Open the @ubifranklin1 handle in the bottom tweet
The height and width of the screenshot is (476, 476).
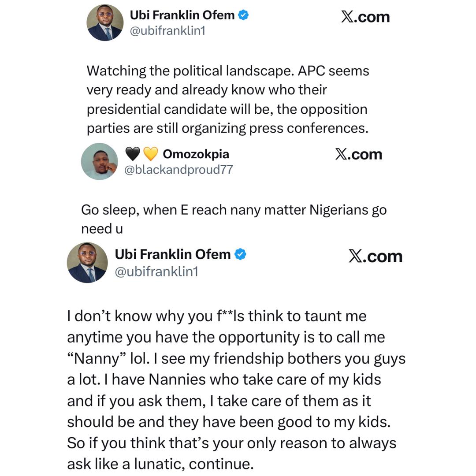[156, 271]
